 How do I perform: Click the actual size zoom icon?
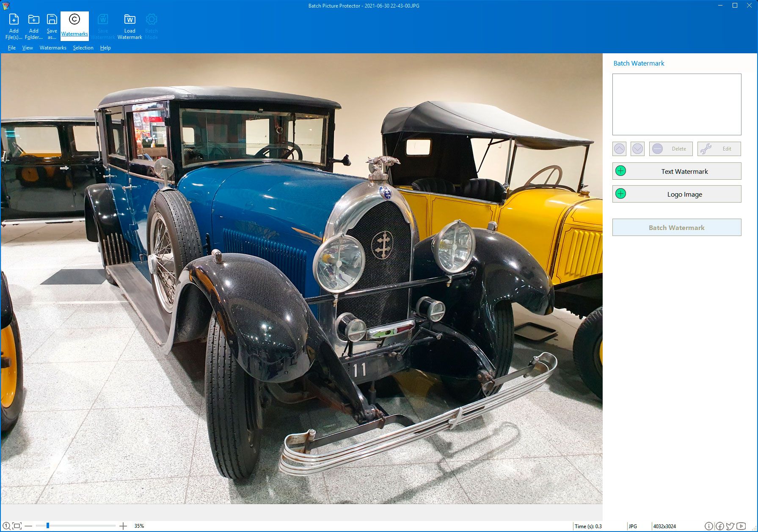click(x=6, y=526)
